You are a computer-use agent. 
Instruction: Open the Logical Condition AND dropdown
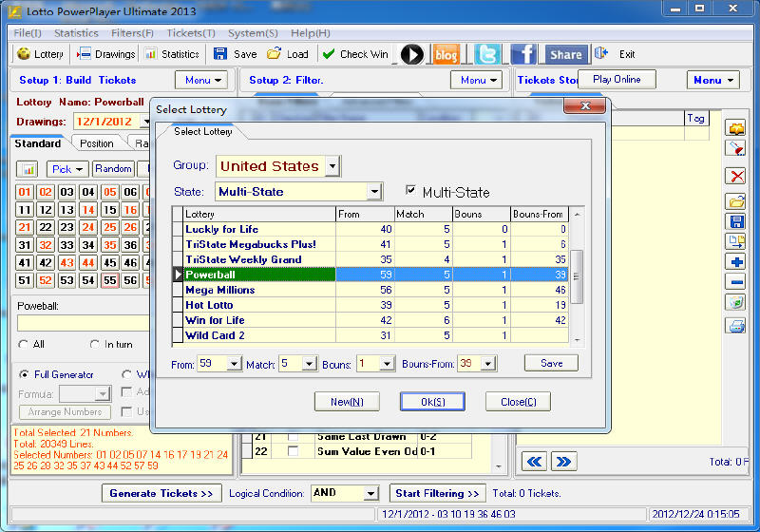(370, 493)
